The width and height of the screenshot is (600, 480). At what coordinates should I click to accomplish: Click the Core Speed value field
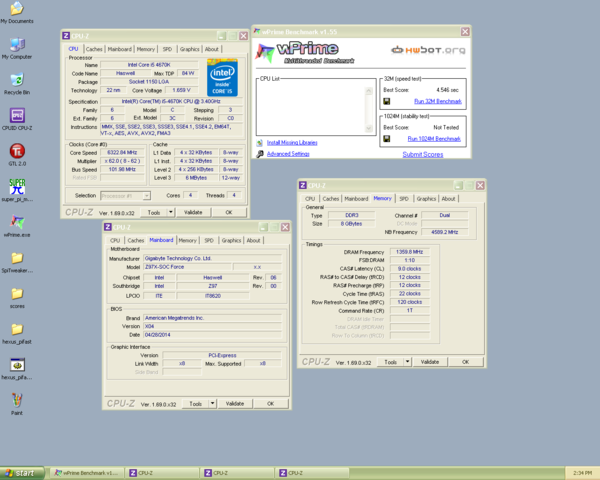(122, 152)
